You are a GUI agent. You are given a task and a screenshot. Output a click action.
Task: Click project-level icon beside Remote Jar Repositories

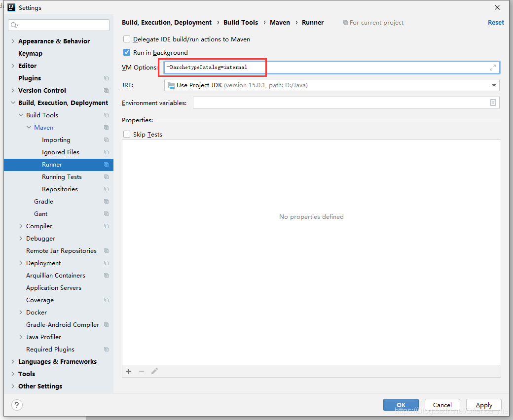click(107, 251)
